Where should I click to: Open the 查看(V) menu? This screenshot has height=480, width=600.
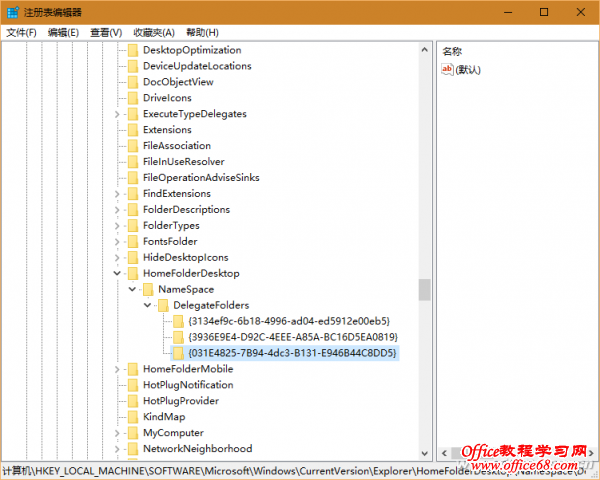pyautogui.click(x=106, y=33)
